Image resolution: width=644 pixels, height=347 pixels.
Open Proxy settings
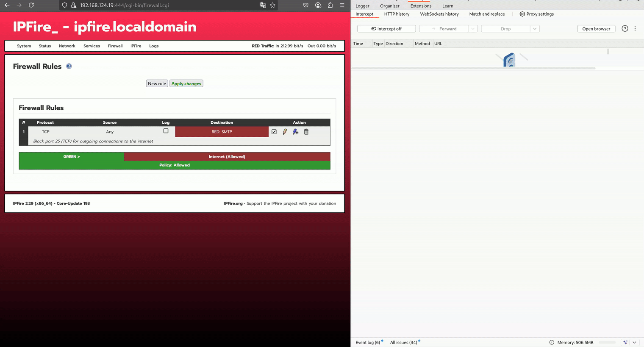(x=536, y=14)
